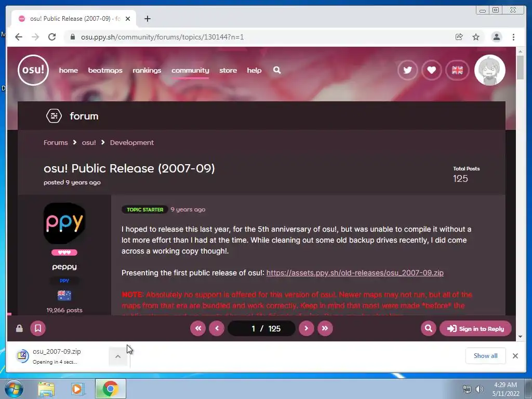The height and width of the screenshot is (399, 532).
Task: Click Show all downloads
Action: pyautogui.click(x=486, y=356)
